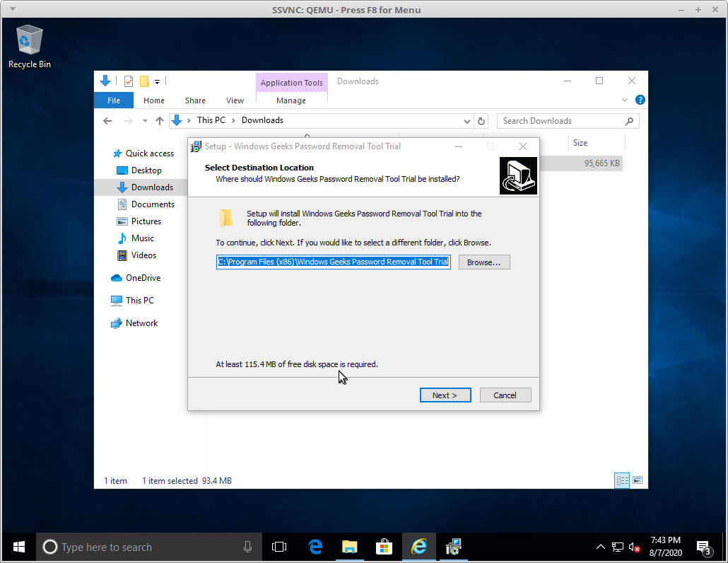Image resolution: width=728 pixels, height=563 pixels.
Task: Select OneDrive in navigation pane
Action: click(x=136, y=278)
